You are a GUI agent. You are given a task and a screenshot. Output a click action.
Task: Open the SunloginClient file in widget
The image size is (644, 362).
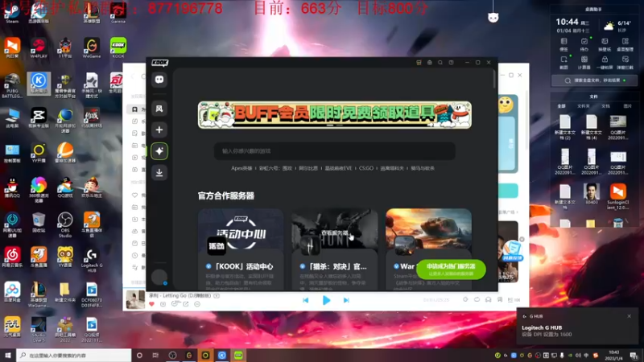click(x=618, y=196)
